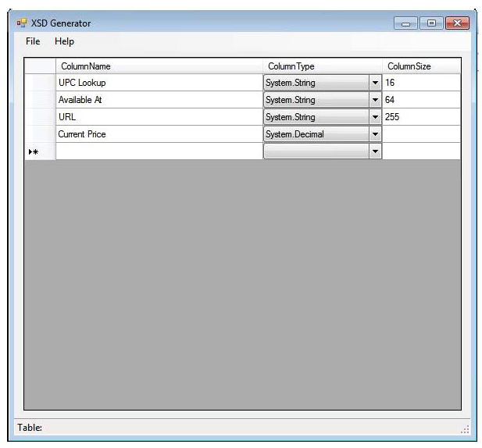Click the ColumnSize header

421,66
